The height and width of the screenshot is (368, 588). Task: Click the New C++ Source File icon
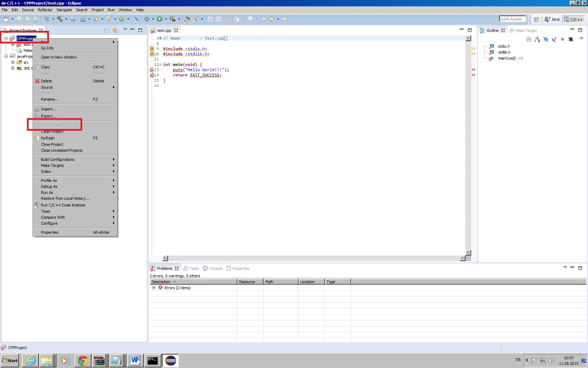tap(109, 19)
